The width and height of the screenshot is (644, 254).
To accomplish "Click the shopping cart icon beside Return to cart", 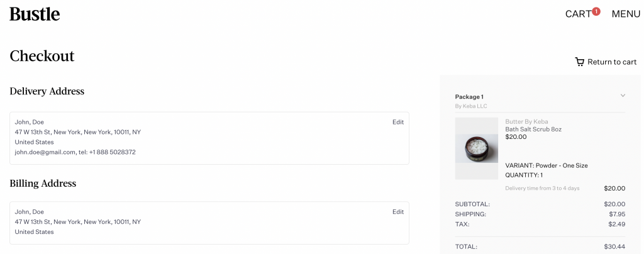I will (579, 62).
